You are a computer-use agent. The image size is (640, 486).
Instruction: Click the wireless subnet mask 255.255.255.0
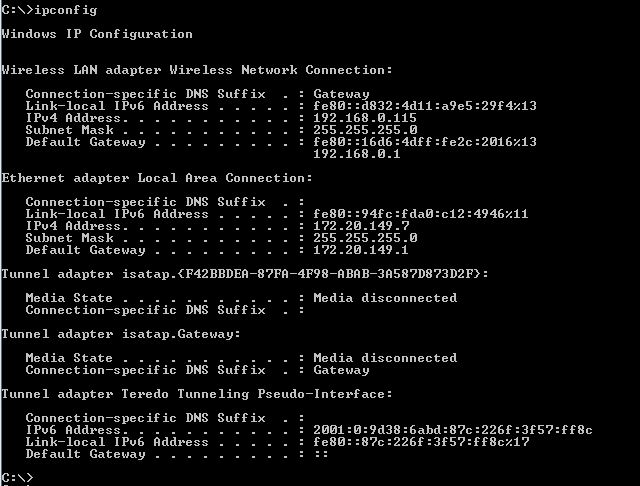click(365, 129)
